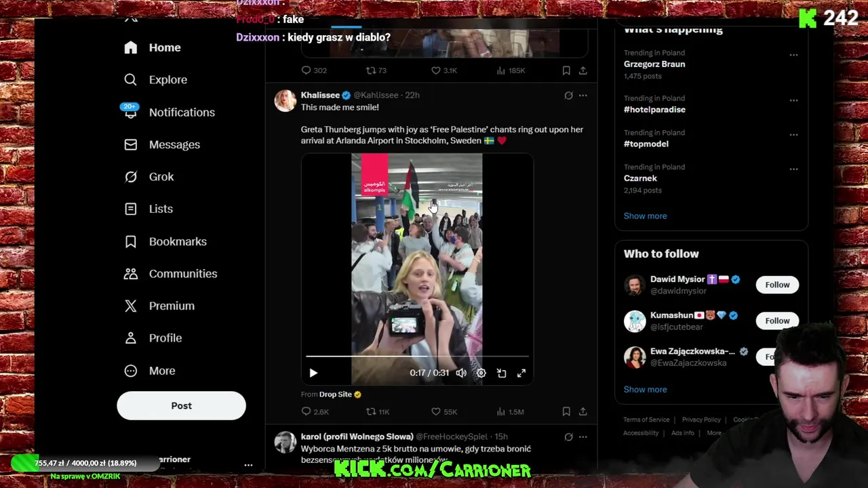Click the Messages envelope icon
The image size is (868, 488).
click(x=131, y=144)
